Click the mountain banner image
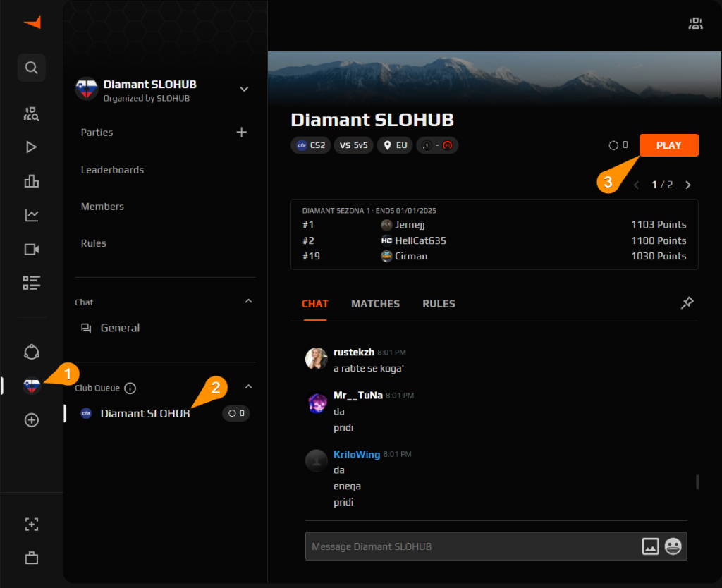Screen dimensions: 722x588 [494, 78]
